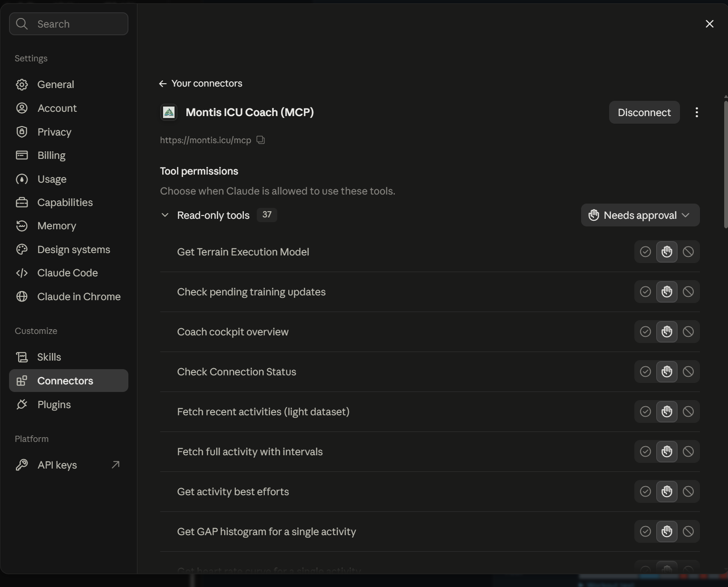Viewport: 728px width, 587px height.
Task: Switch to Usage page
Action: point(68,179)
